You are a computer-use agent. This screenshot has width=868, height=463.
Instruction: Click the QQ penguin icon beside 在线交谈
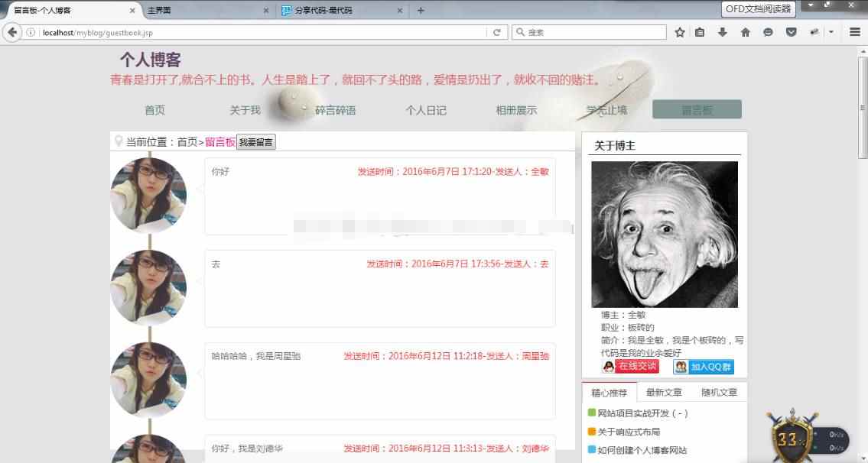[x=609, y=366]
